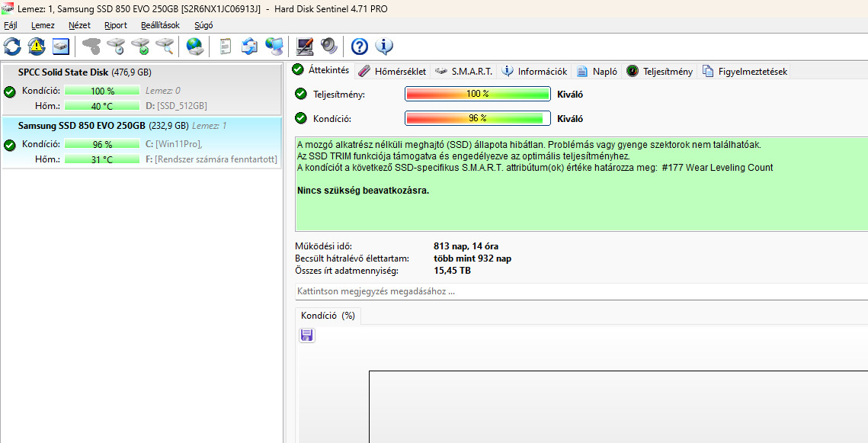
Task: Click the comment field 'Kattintson megjegyzés megadásához'
Action: click(581, 291)
